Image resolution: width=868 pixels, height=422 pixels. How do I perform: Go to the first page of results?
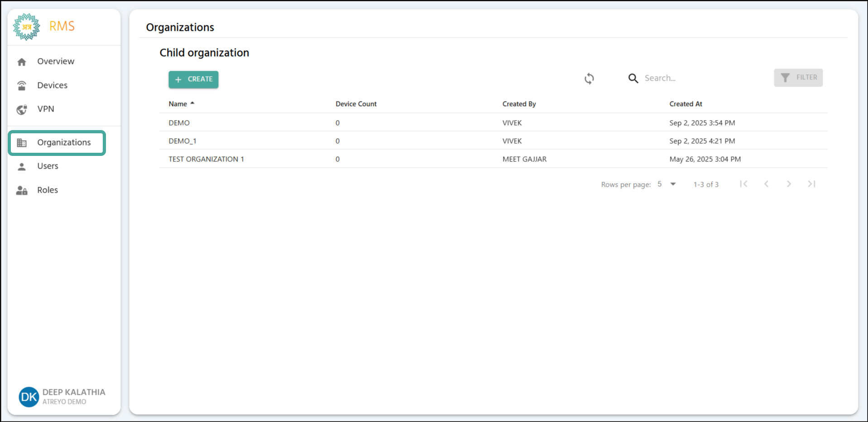click(x=743, y=184)
